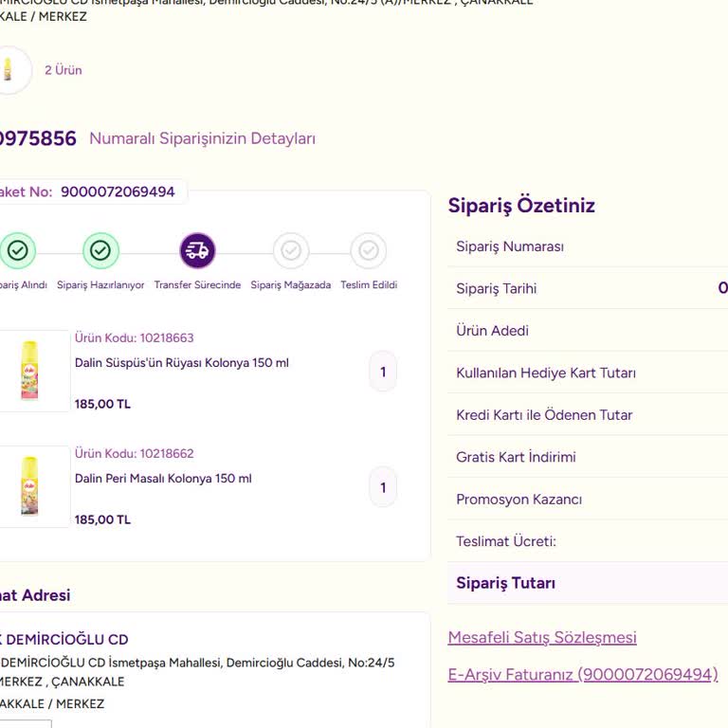Click the Teslim Edildi step label
728x728 pixels.
coord(369,284)
